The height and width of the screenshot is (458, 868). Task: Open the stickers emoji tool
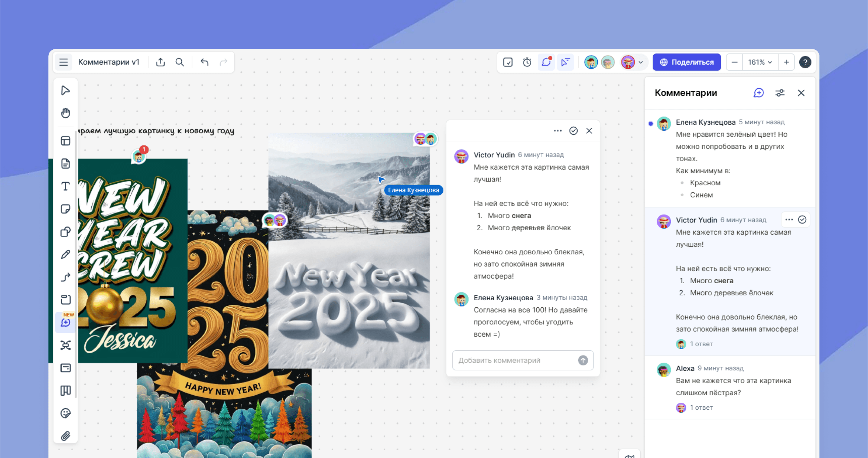click(x=66, y=413)
